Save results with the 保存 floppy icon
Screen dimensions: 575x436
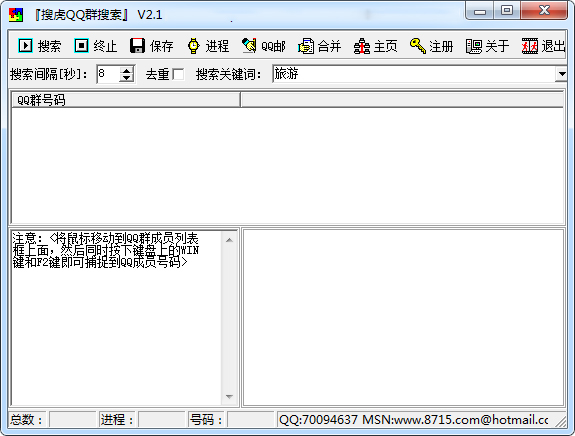click(138, 46)
